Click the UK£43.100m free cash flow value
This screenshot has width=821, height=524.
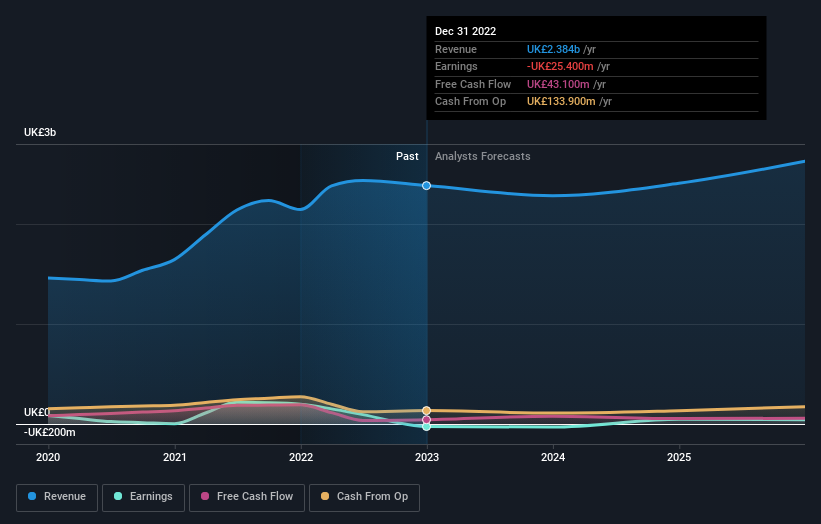pos(558,84)
